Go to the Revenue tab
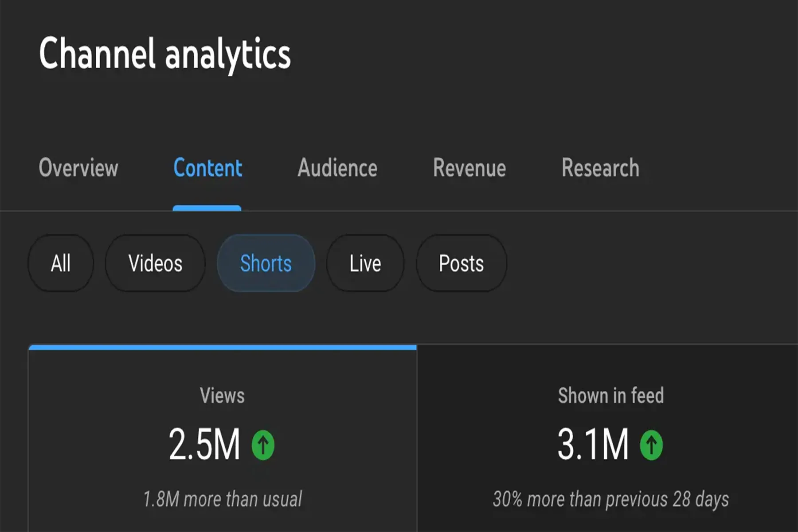Viewport: 798px width, 532px height. [x=469, y=168]
